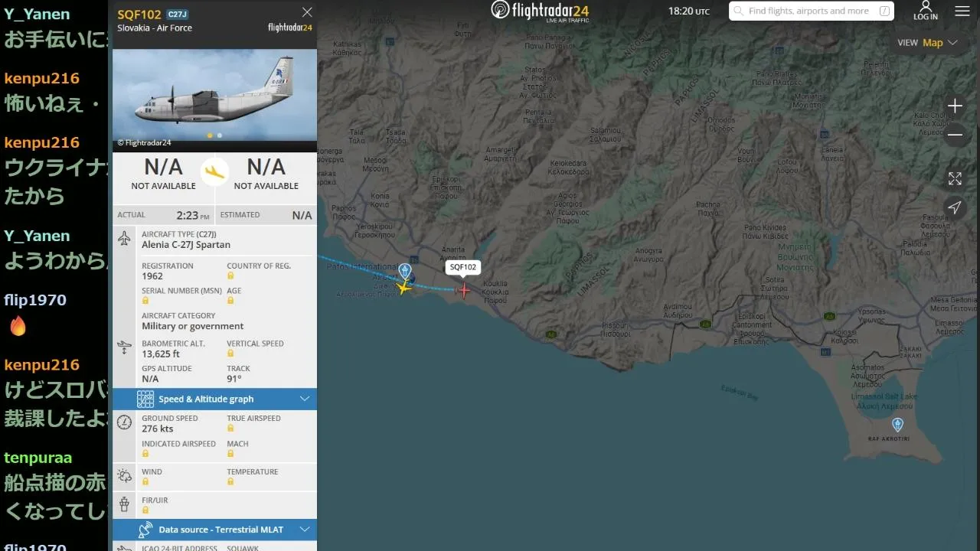Open the hamburger menu at top right
Image resolution: width=980 pixels, height=551 pixels.
962,11
